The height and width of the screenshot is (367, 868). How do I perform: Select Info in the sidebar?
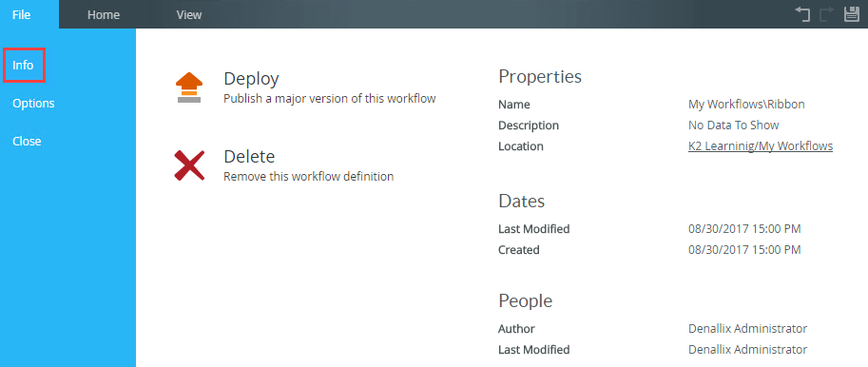[x=23, y=66]
